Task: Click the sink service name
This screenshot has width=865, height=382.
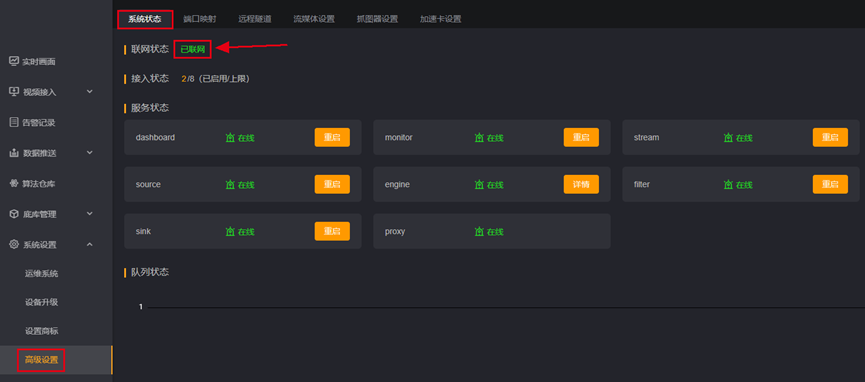Action: 143,231
